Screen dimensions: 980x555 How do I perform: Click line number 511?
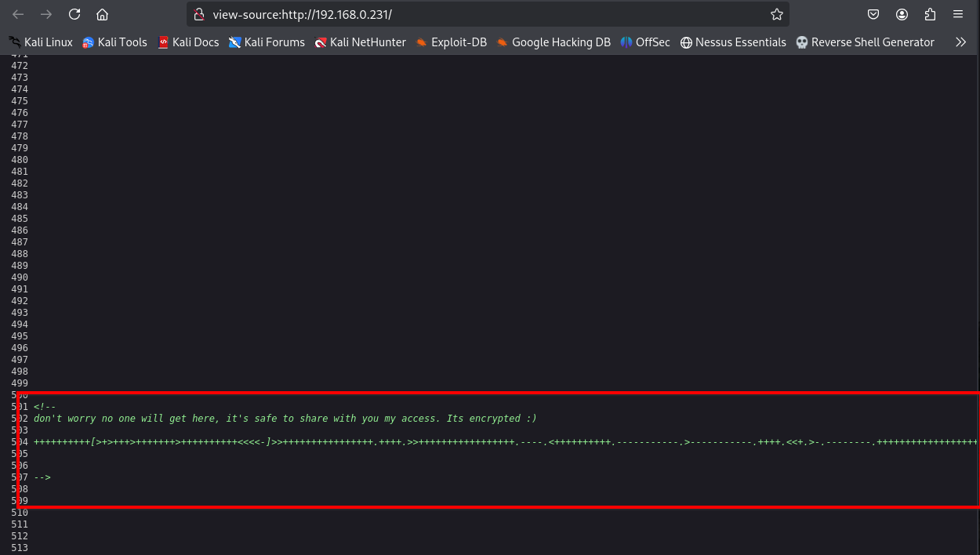point(20,524)
